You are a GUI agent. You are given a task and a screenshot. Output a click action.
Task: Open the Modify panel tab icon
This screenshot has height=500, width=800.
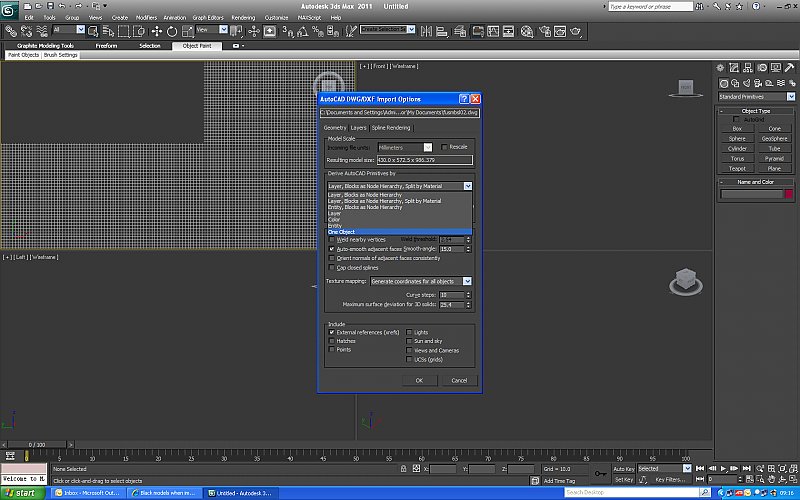[x=734, y=67]
